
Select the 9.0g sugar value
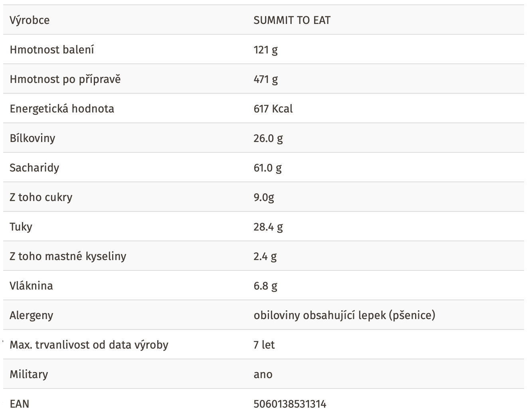coord(264,197)
